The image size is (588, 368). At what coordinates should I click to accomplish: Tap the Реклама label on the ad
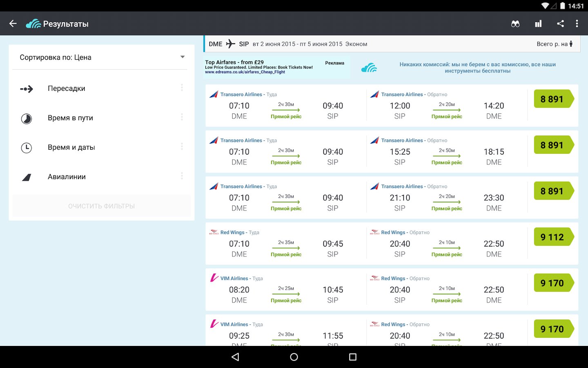click(x=334, y=63)
